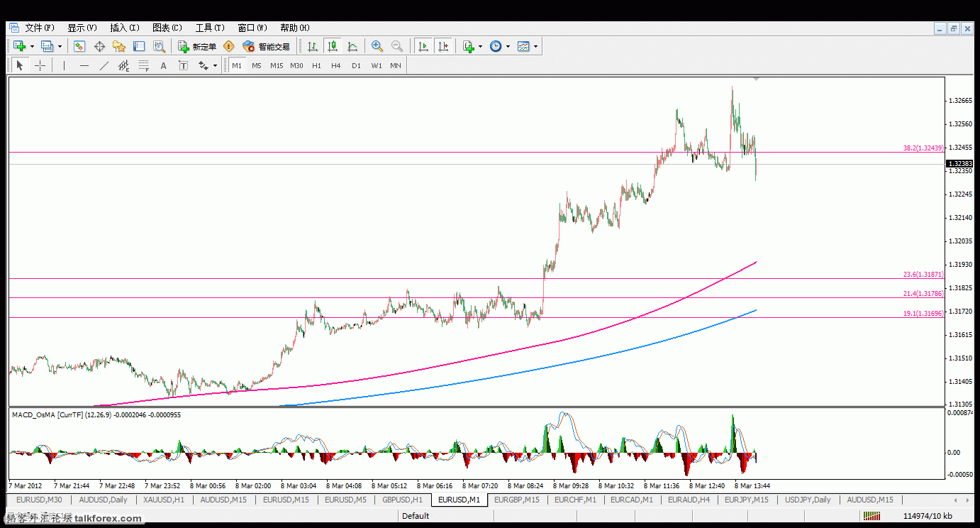Open the 文件(F) menu

coord(40,28)
